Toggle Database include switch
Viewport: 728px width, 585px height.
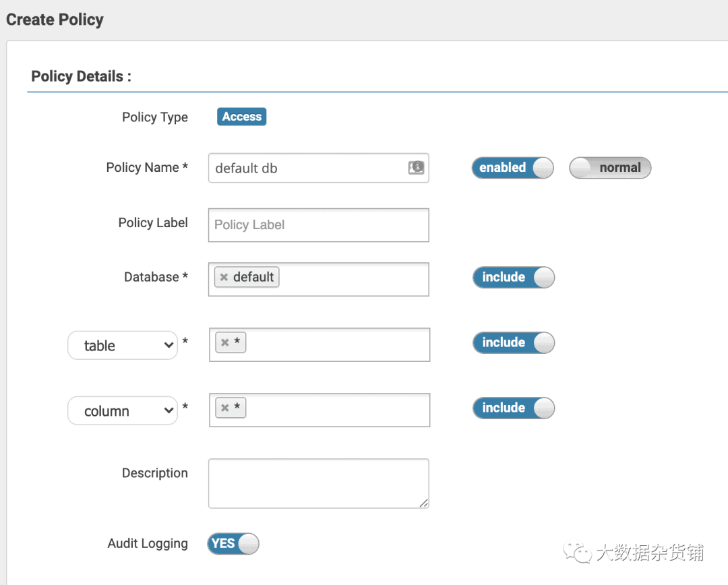[514, 277]
